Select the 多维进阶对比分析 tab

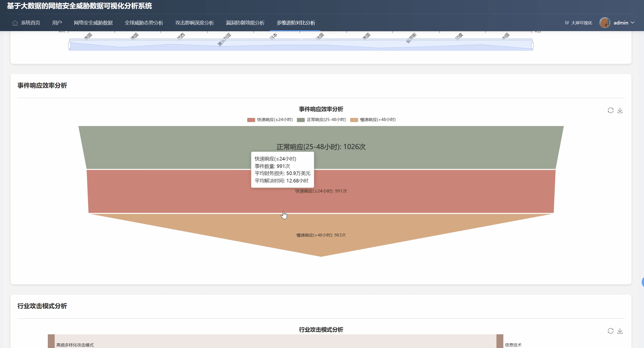coord(296,23)
